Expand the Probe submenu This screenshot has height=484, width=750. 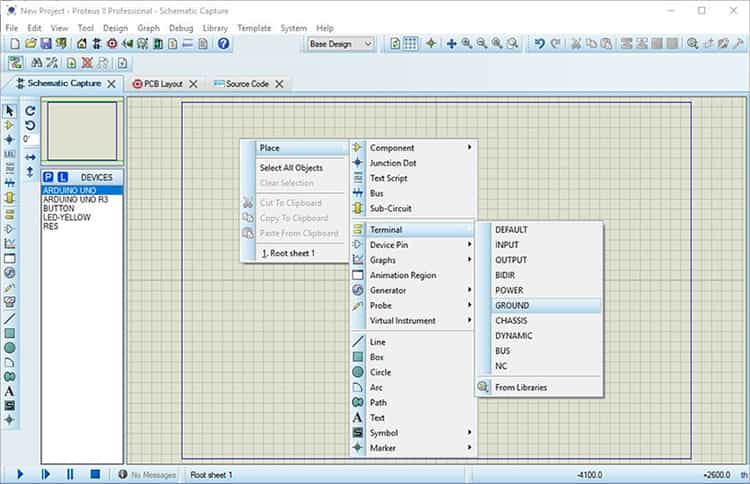[x=413, y=305]
